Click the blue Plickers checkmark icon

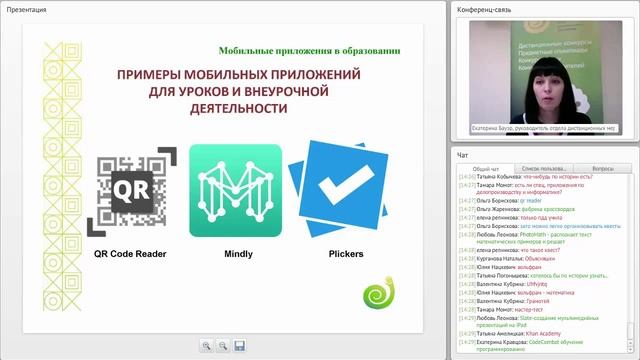pyautogui.click(x=339, y=189)
